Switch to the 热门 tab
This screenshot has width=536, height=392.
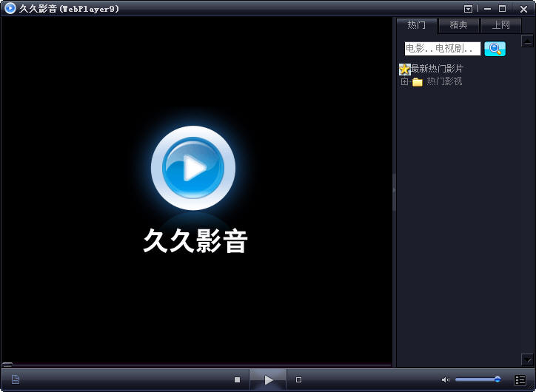[417, 25]
